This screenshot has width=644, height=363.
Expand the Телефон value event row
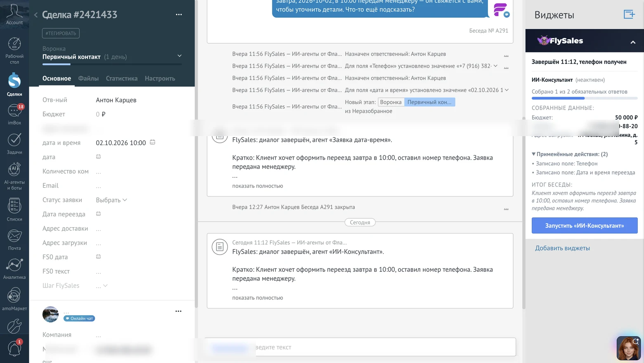tap(495, 66)
